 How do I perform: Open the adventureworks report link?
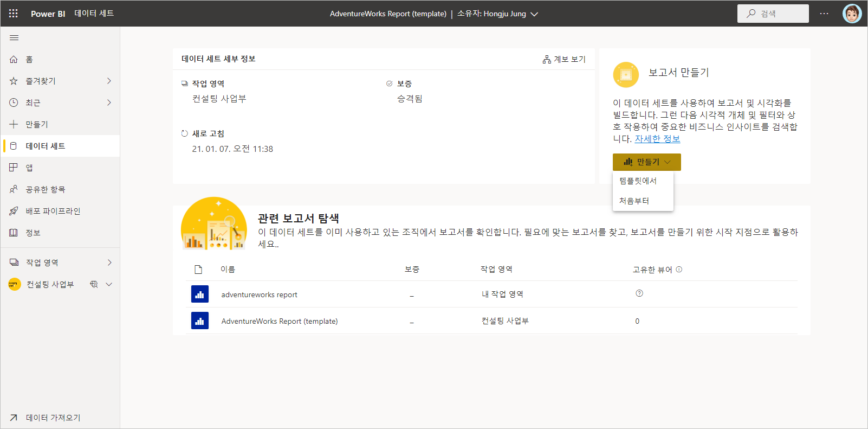(259, 294)
